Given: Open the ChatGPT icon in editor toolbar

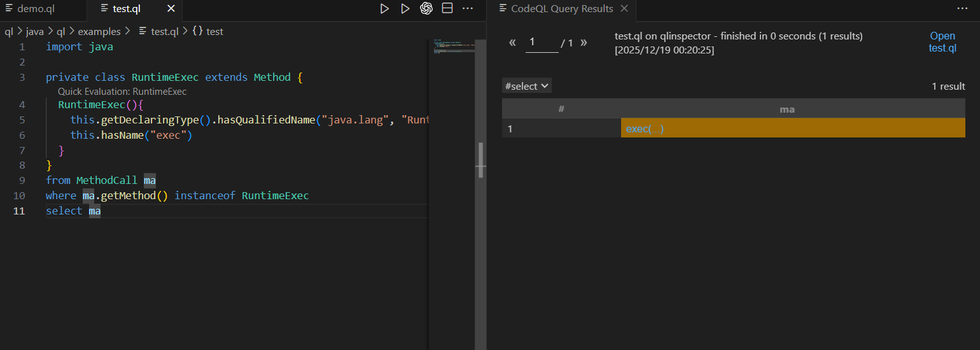Looking at the screenshot, I should 426,9.
